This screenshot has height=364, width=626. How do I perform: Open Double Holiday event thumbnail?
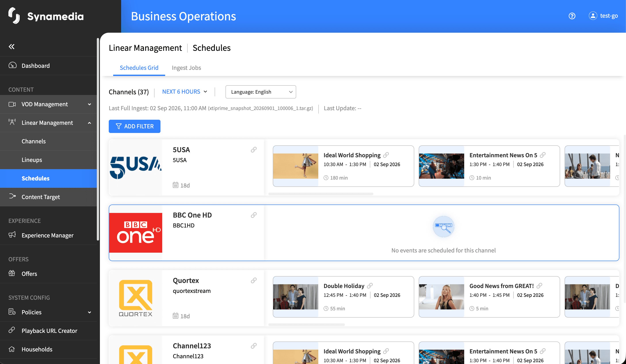295,297
